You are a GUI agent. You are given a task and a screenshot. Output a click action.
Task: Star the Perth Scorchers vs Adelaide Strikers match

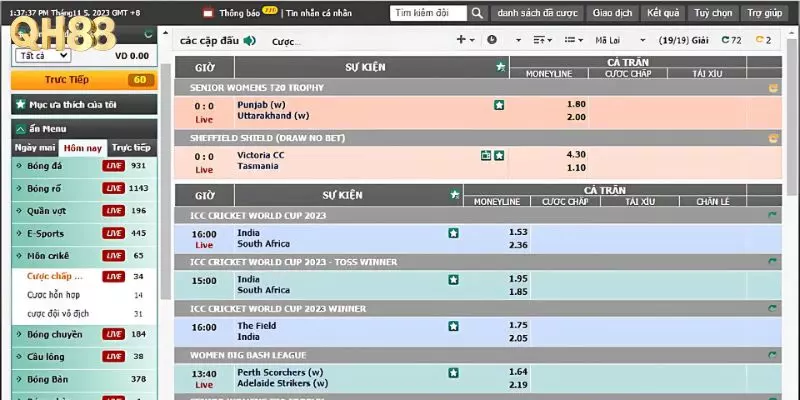454,372
